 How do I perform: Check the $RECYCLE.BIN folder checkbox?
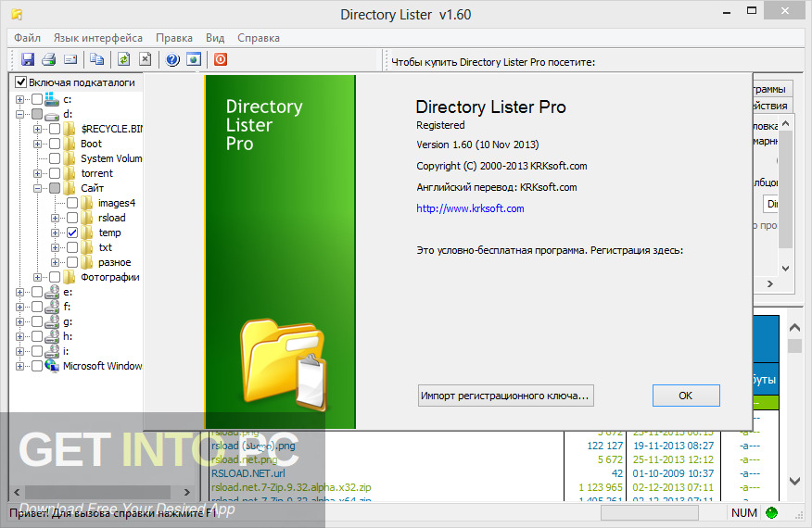click(55, 129)
